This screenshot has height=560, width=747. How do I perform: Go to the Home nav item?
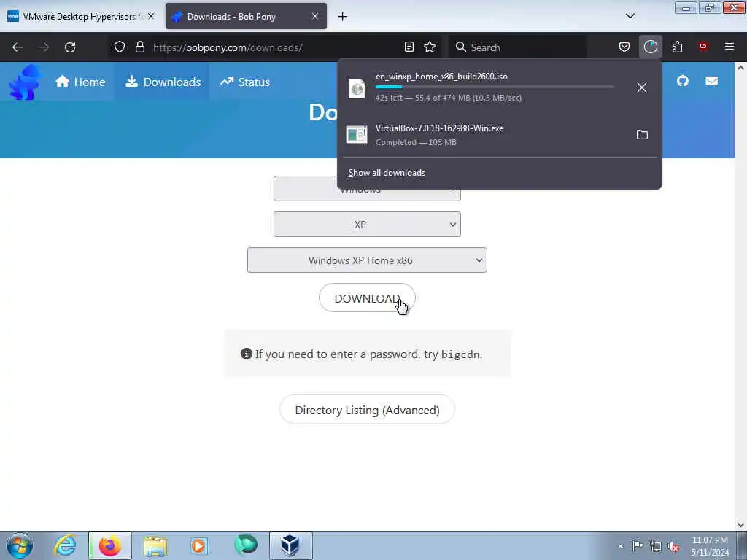pyautogui.click(x=80, y=82)
